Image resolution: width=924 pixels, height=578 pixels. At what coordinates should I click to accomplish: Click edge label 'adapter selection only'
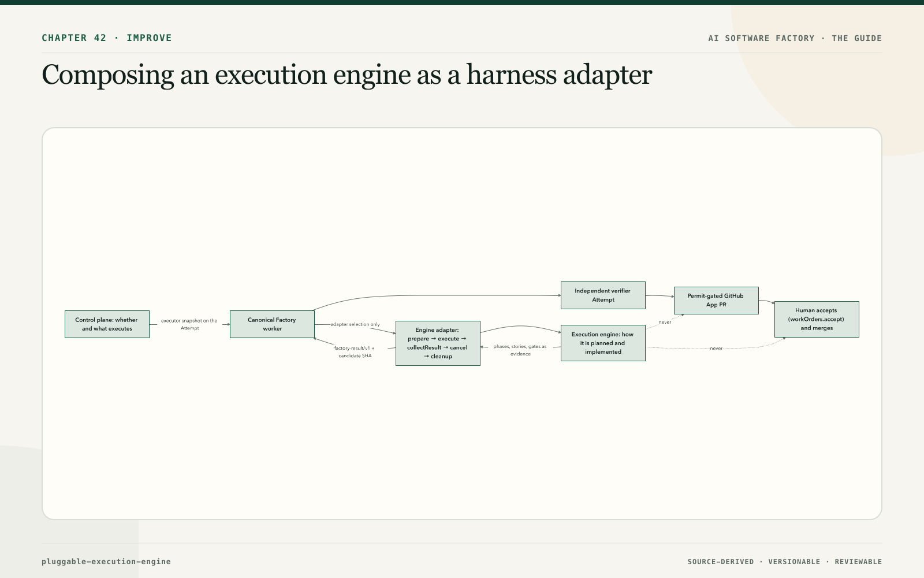355,324
